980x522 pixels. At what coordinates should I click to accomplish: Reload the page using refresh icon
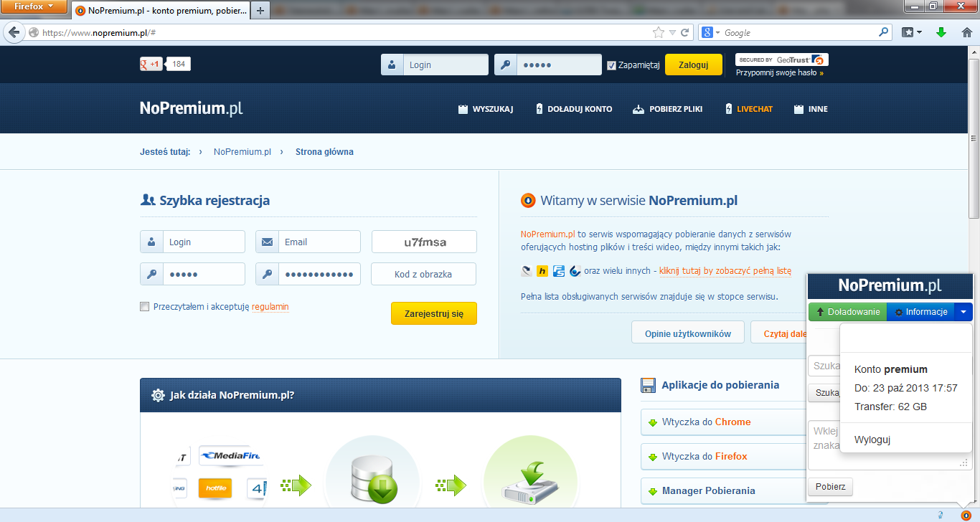[685, 32]
